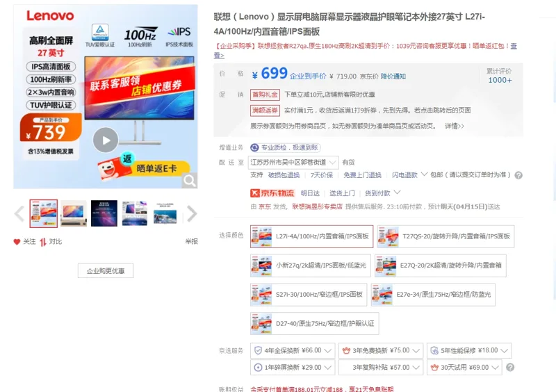
Task: Click the 首购礼金 promotion tag
Action: point(265,95)
